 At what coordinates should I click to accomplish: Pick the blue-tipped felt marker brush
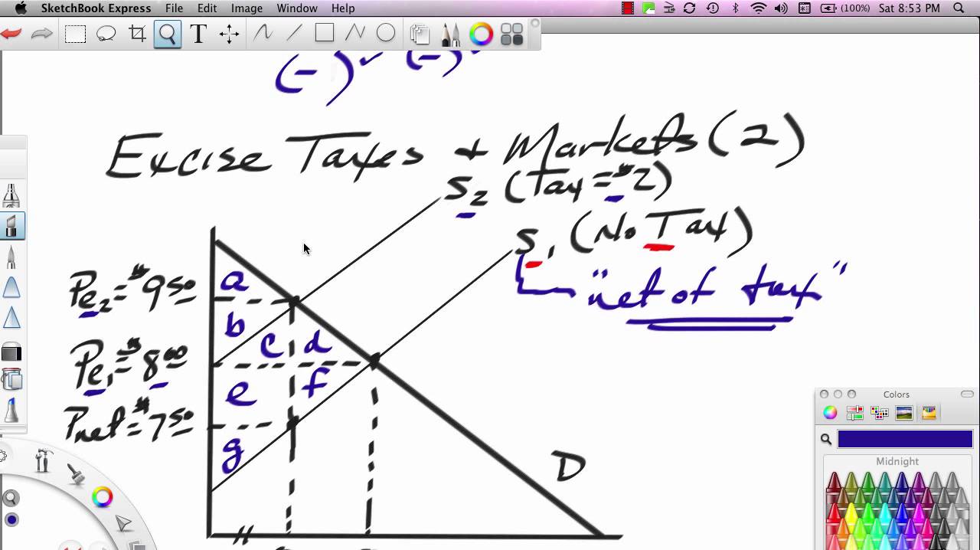11,410
